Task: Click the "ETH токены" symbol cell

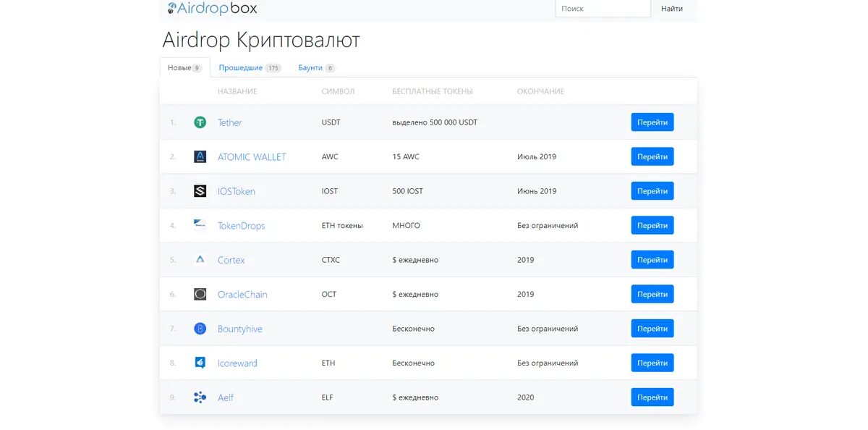Action: 342,225
